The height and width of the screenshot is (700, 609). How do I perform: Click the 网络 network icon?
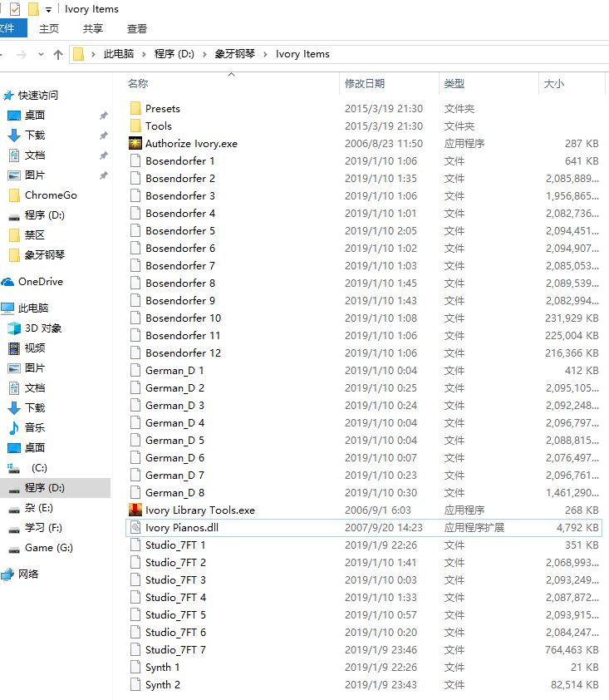coord(7,574)
